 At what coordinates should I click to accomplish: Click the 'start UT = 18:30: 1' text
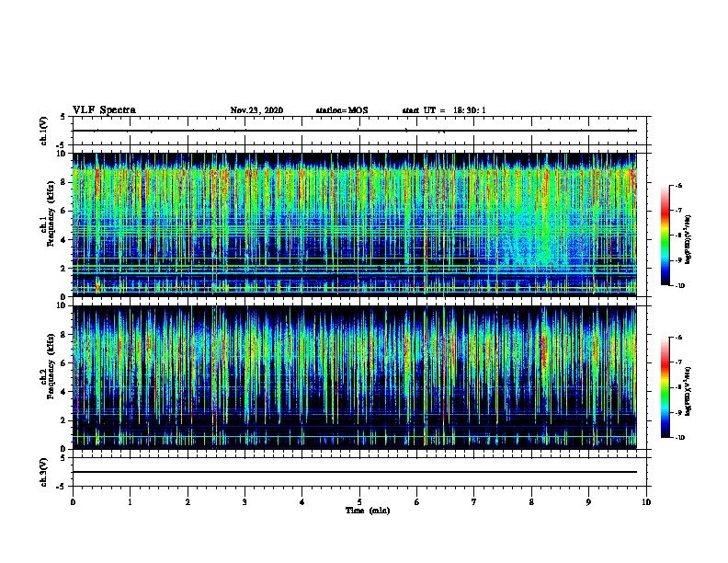pyautogui.click(x=444, y=110)
